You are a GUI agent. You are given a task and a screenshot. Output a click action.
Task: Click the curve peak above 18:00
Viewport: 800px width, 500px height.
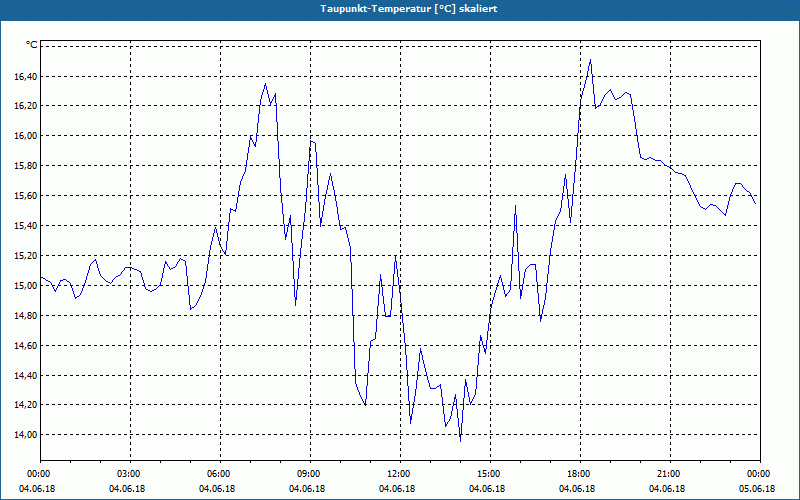point(590,60)
